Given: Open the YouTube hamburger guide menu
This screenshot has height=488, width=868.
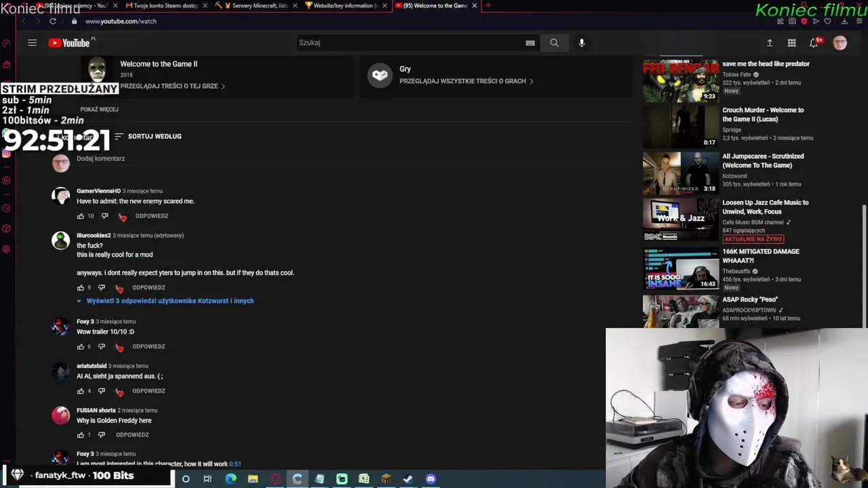Looking at the screenshot, I should (x=32, y=43).
